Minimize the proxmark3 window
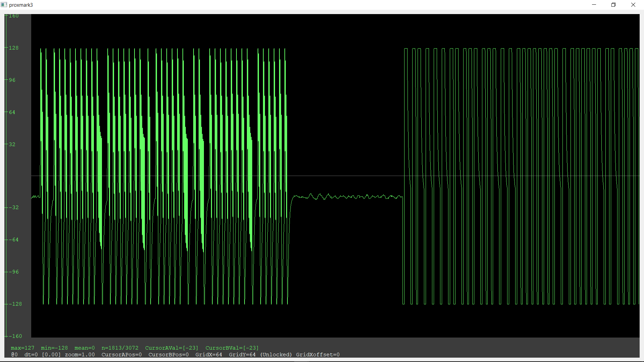644x362 pixels. (594, 5)
